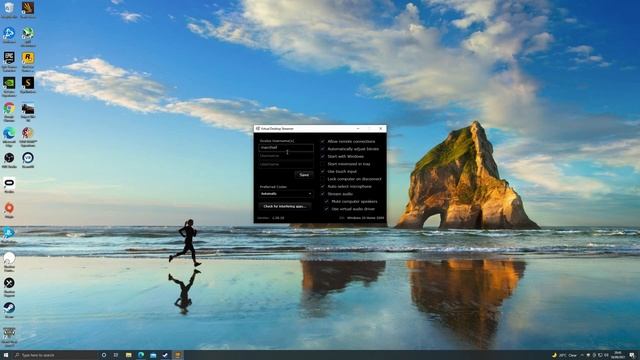
Task: Click the first Oculus username field
Action: click(286, 147)
